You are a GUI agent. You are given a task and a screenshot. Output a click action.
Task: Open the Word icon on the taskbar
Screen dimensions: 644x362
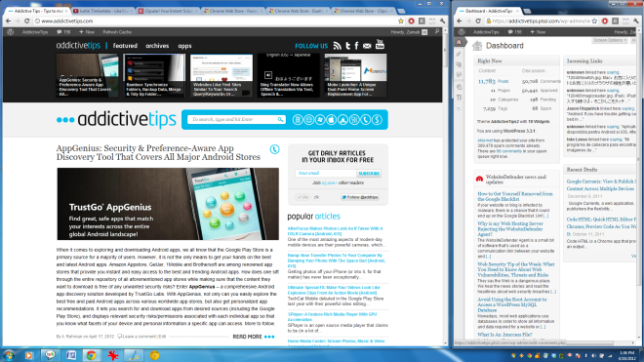70,355
